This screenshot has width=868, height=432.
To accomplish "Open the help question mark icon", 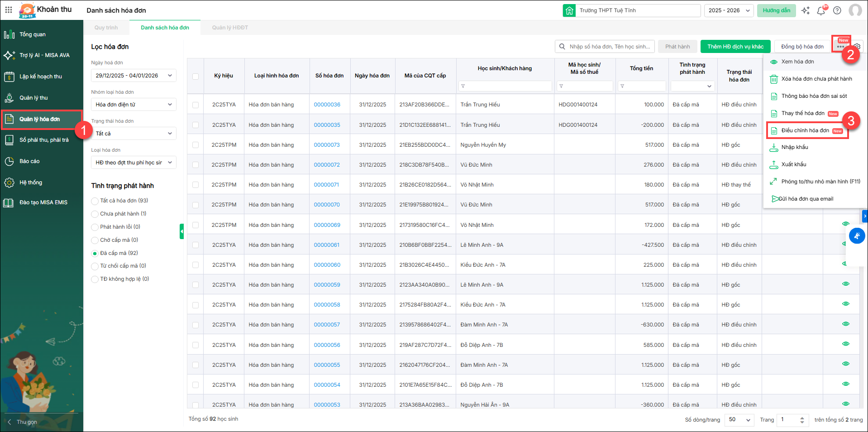I will click(x=837, y=10).
